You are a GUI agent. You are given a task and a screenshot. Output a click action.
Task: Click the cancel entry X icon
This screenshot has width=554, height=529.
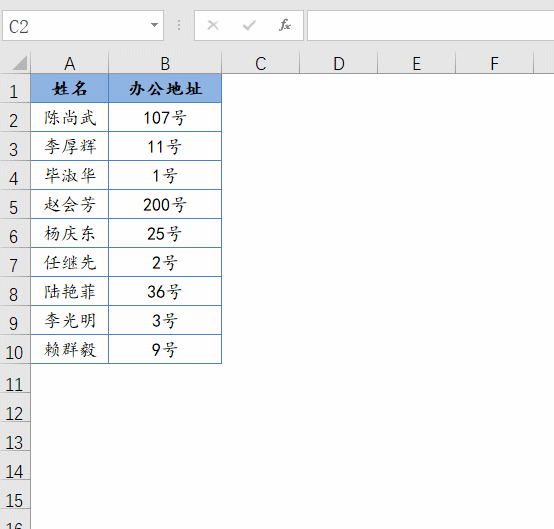coord(213,25)
